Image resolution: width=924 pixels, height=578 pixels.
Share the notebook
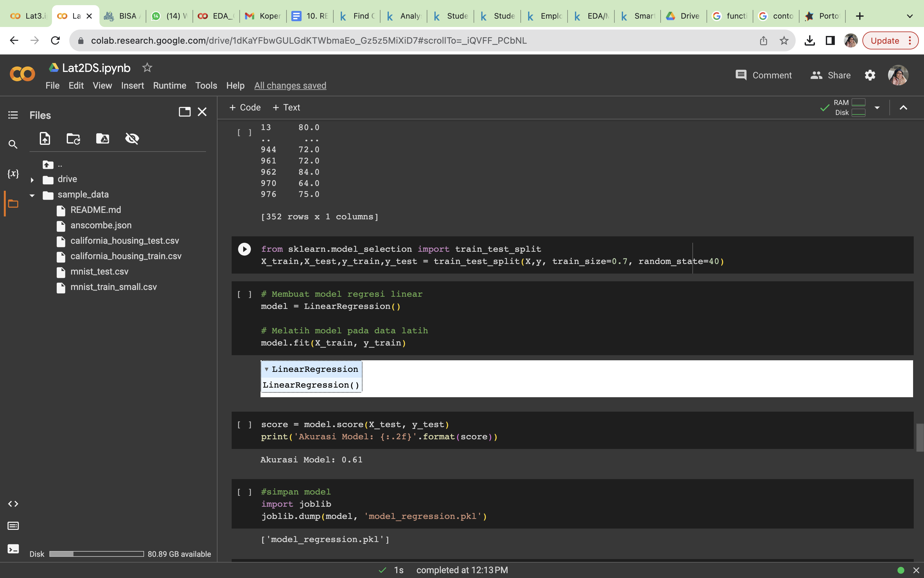(x=830, y=75)
